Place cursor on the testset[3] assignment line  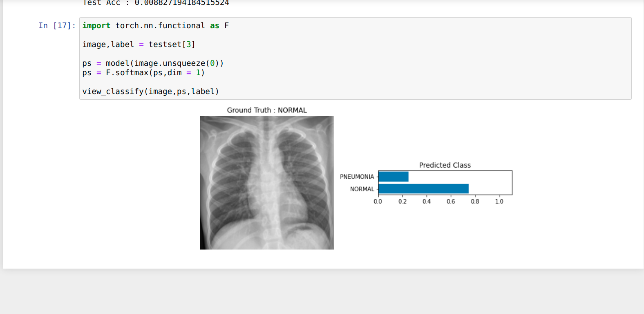[139, 45]
